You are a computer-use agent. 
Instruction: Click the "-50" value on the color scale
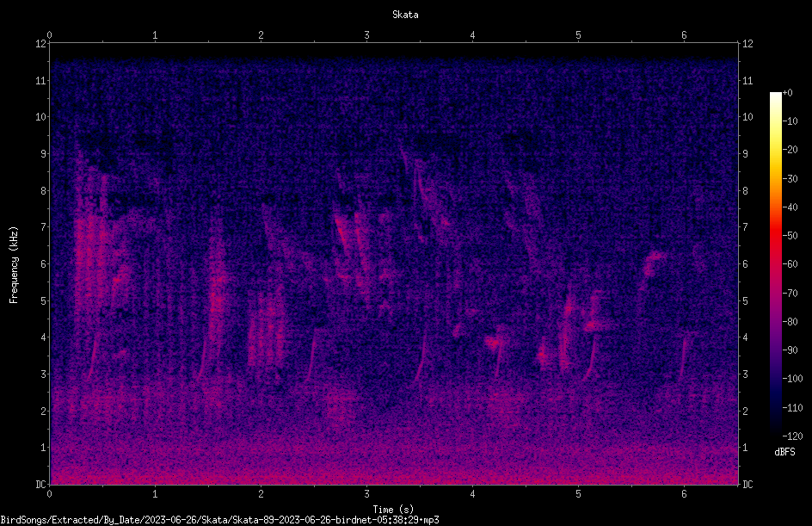[x=790, y=236]
